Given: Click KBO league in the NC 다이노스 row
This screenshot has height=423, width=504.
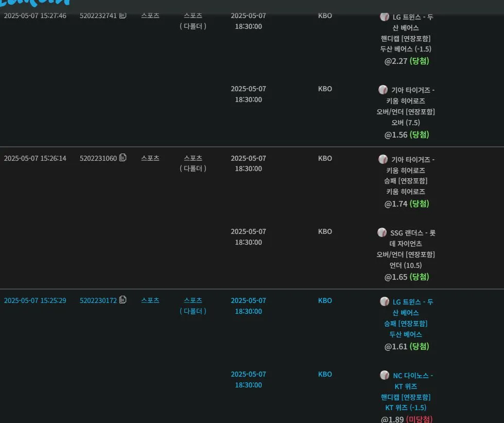Looking at the screenshot, I should 325,374.
